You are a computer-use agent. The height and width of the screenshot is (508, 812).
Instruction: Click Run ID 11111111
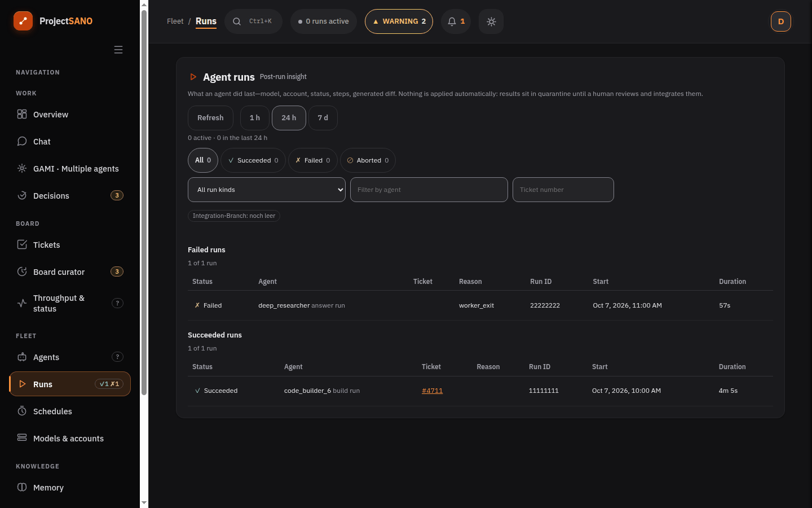point(544,391)
